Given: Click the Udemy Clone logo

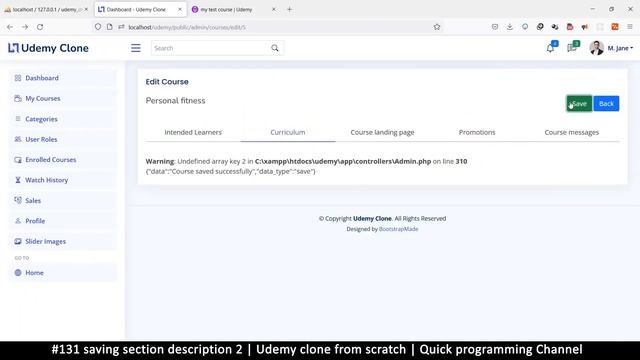Looking at the screenshot, I should pos(48,48).
